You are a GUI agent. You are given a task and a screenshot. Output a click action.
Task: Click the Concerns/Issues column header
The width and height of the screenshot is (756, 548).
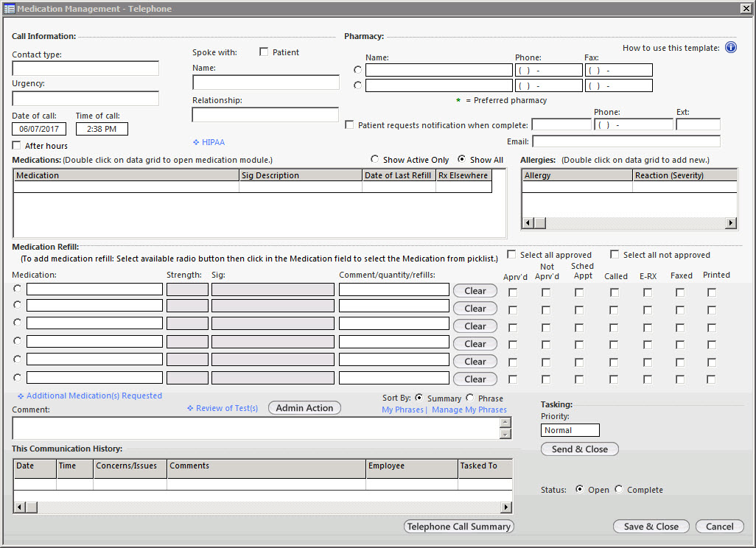pyautogui.click(x=130, y=468)
